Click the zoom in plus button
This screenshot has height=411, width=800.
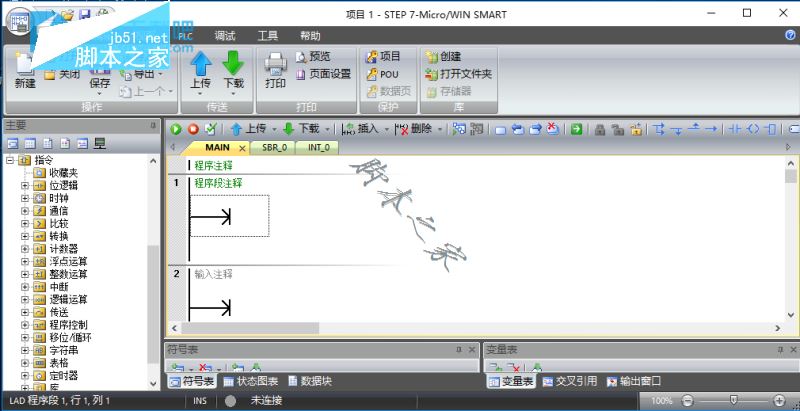[x=779, y=400]
